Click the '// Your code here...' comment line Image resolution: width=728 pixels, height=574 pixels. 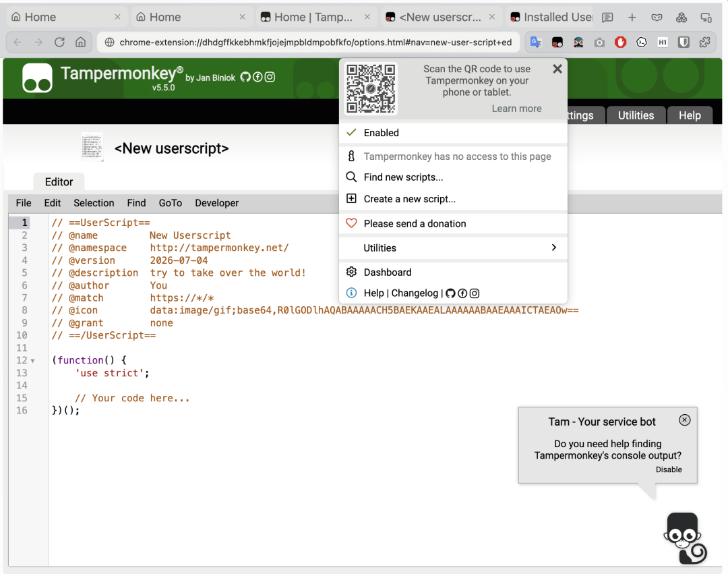132,398
